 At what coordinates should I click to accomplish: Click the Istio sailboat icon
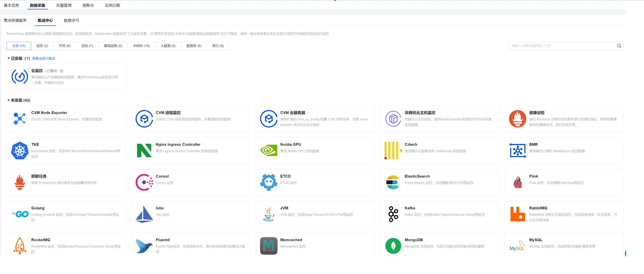point(144,214)
